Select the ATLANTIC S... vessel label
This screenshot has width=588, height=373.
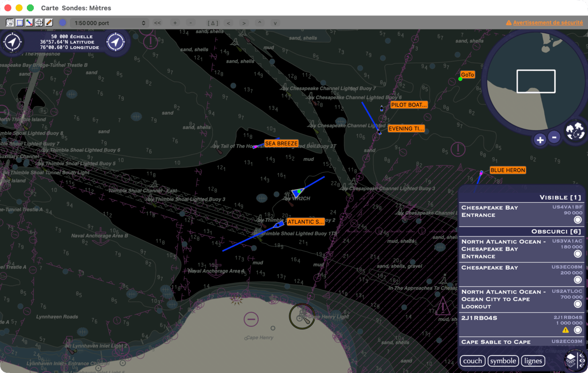coord(306,222)
